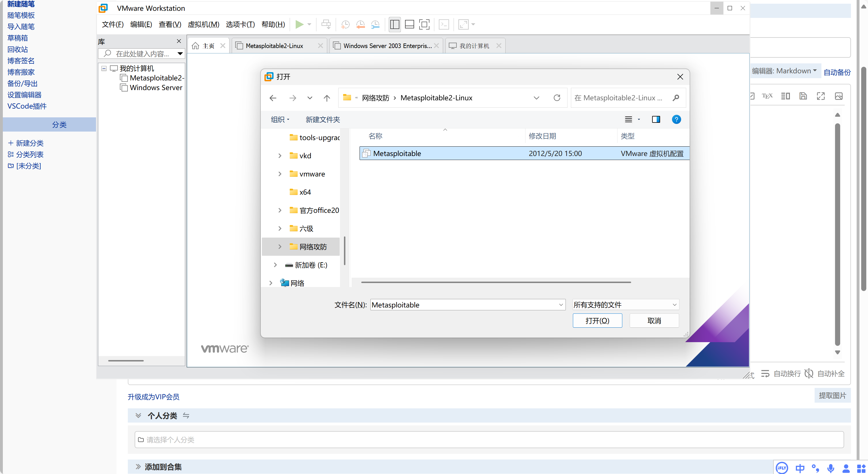Viewport: 868px width, 474px height.
Task: Click the 打开(O) button
Action: pos(597,321)
